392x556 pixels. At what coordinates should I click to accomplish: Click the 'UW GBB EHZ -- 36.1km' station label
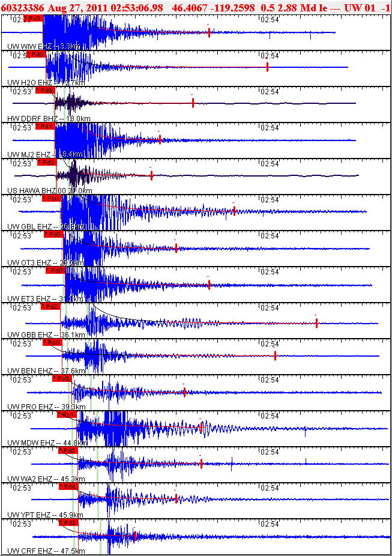click(46, 334)
